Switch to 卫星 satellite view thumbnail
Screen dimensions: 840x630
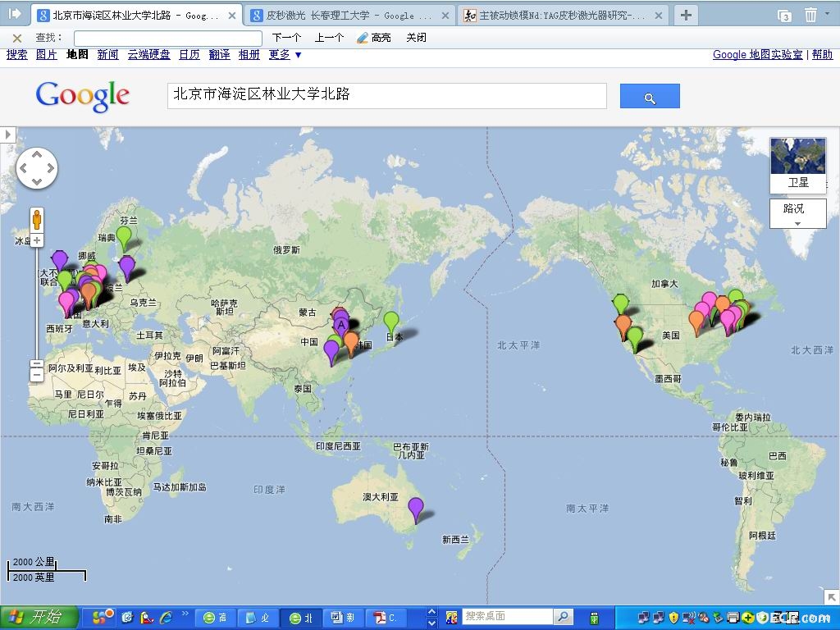point(798,165)
